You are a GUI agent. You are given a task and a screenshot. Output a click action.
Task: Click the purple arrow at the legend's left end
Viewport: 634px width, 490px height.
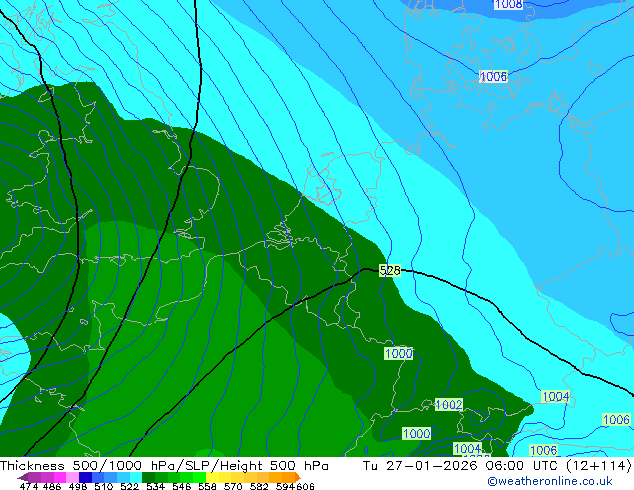coord(22,477)
